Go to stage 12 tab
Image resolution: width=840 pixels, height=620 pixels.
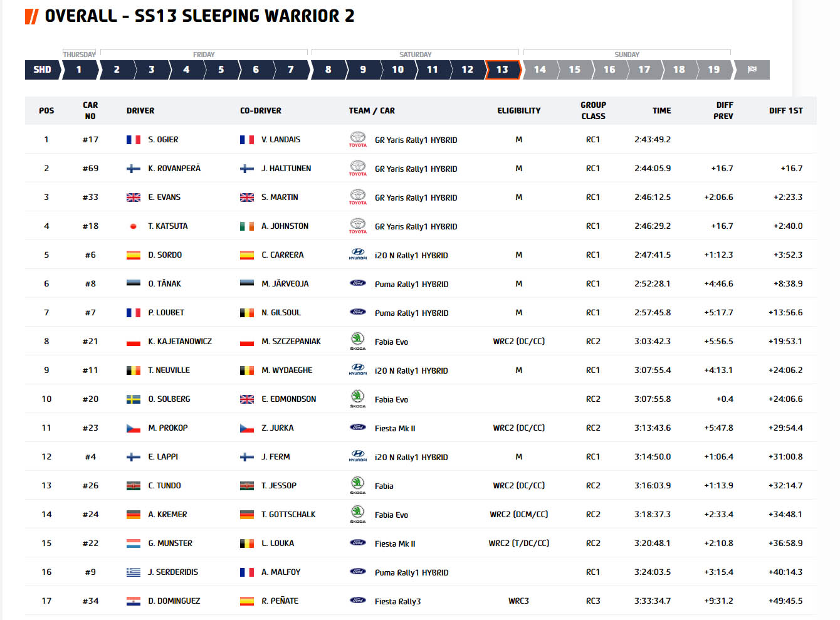point(468,70)
